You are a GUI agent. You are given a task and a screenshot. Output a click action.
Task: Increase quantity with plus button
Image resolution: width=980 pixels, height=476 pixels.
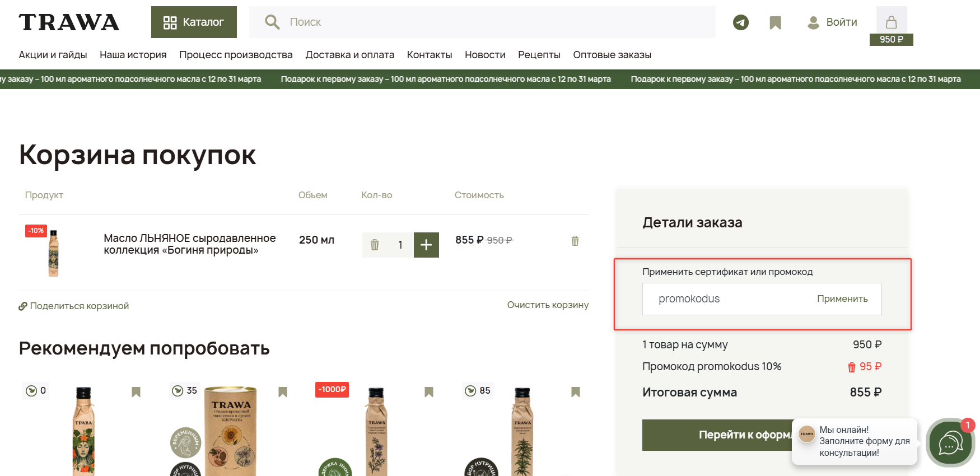[426, 245]
